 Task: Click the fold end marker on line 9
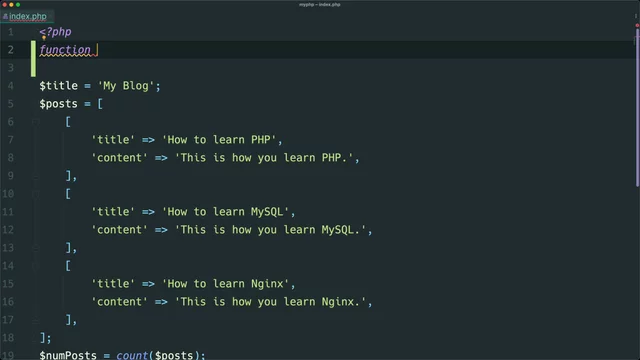(36, 176)
